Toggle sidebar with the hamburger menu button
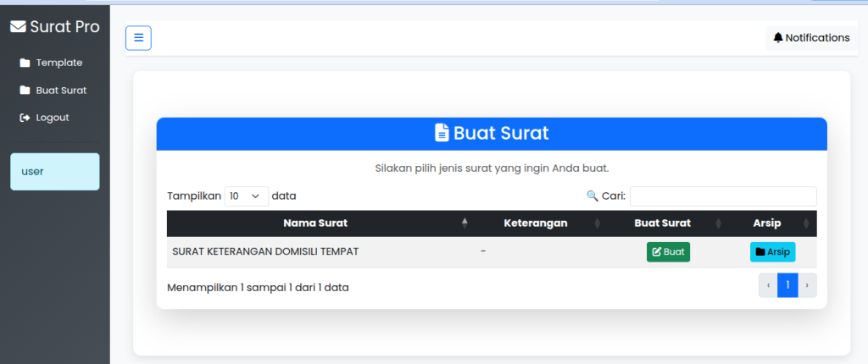This screenshot has width=868, height=364. (138, 38)
